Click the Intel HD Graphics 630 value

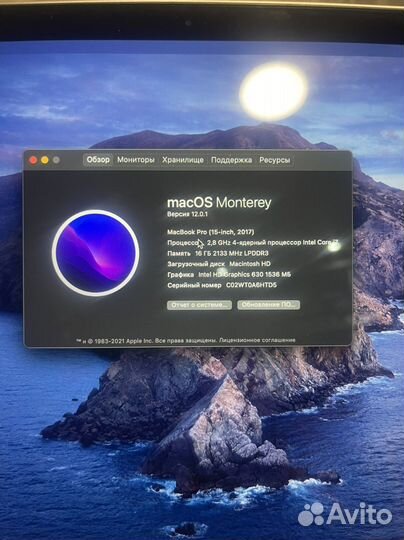[x=245, y=274]
